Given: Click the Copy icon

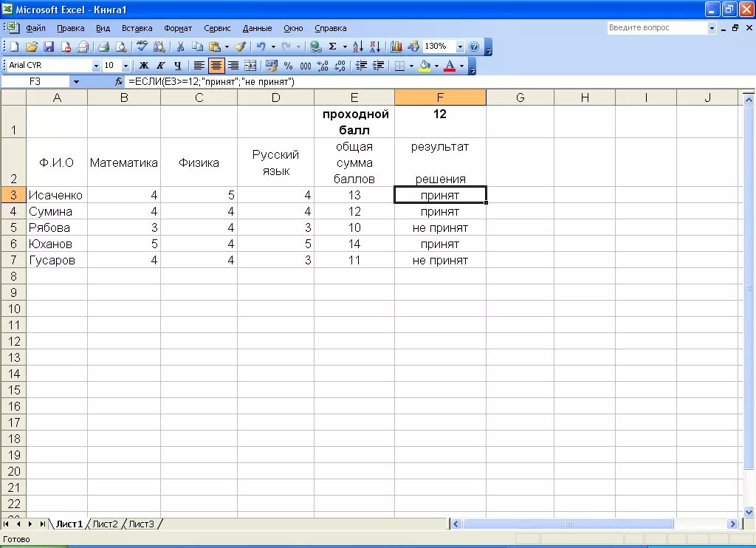Looking at the screenshot, I should 197,47.
